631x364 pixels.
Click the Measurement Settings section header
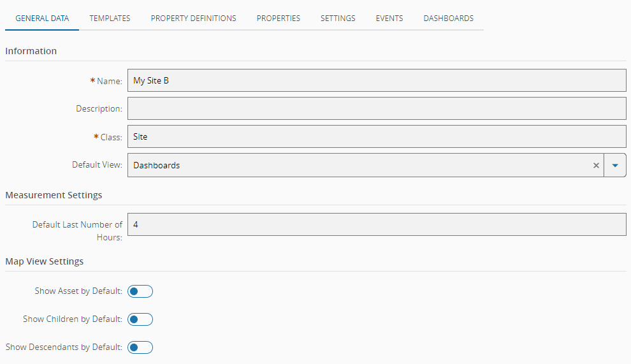click(x=54, y=195)
